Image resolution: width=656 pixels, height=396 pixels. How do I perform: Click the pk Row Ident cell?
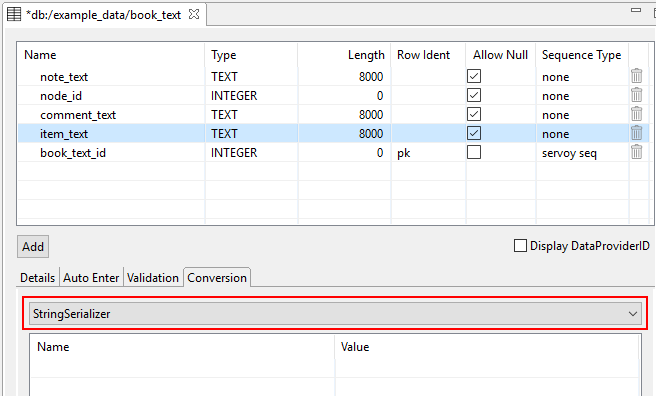[404, 153]
